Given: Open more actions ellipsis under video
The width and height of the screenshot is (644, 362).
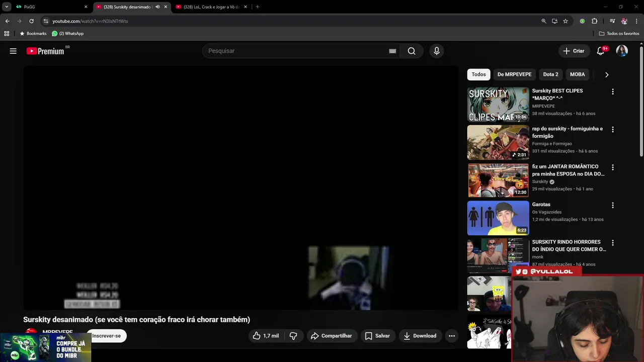Looking at the screenshot, I should 452,336.
